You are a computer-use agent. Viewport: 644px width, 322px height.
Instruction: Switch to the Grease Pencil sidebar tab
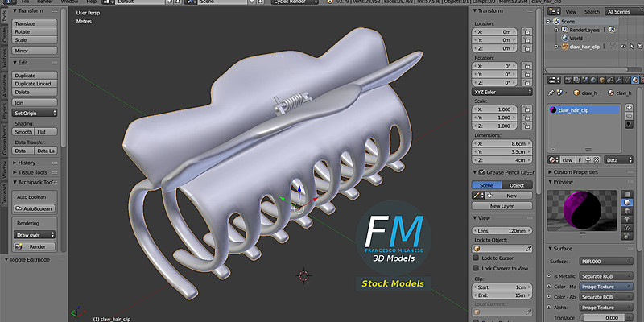tap(4, 139)
